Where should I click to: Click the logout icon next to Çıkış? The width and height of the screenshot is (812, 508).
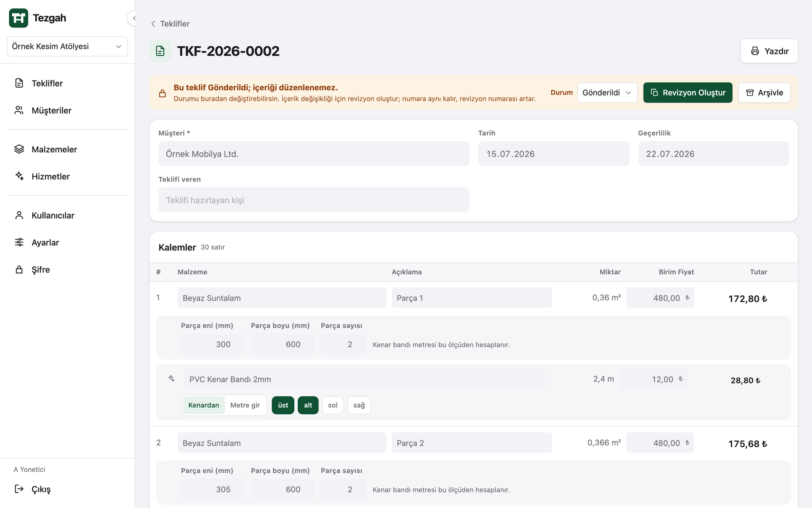point(19,489)
